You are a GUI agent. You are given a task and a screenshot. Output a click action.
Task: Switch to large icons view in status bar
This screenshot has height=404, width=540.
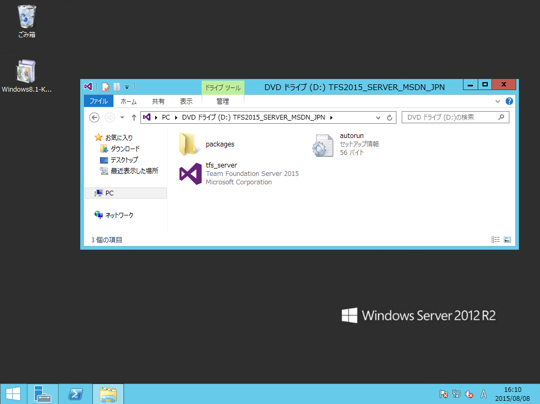507,239
